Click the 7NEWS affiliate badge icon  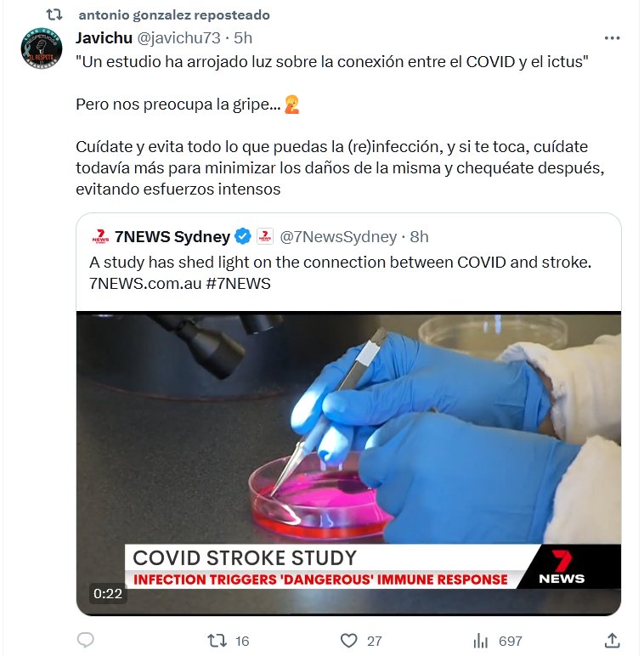point(265,236)
